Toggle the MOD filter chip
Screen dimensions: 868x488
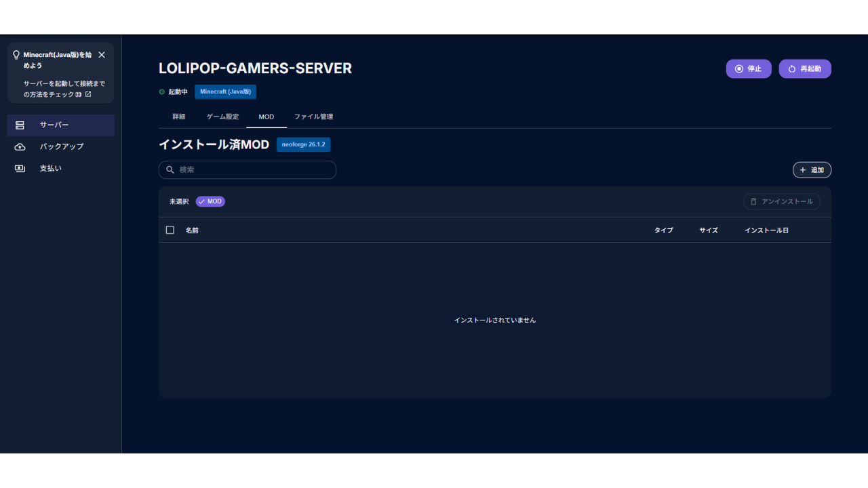pyautogui.click(x=210, y=201)
